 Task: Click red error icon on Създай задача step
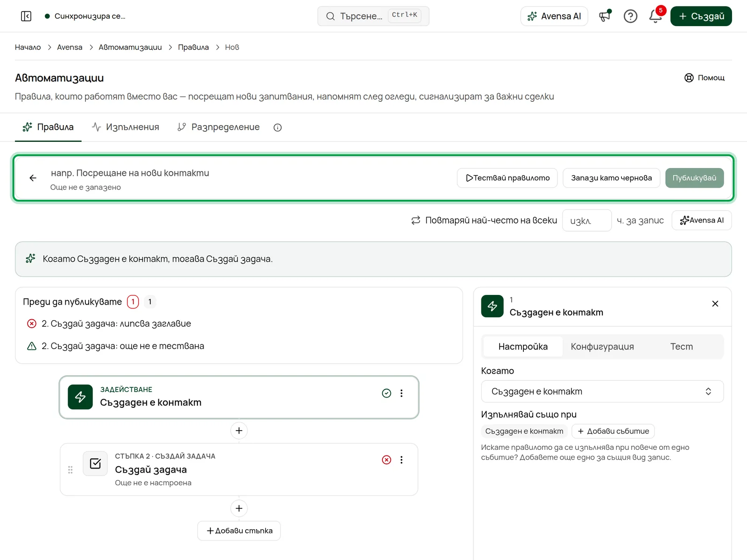click(387, 460)
